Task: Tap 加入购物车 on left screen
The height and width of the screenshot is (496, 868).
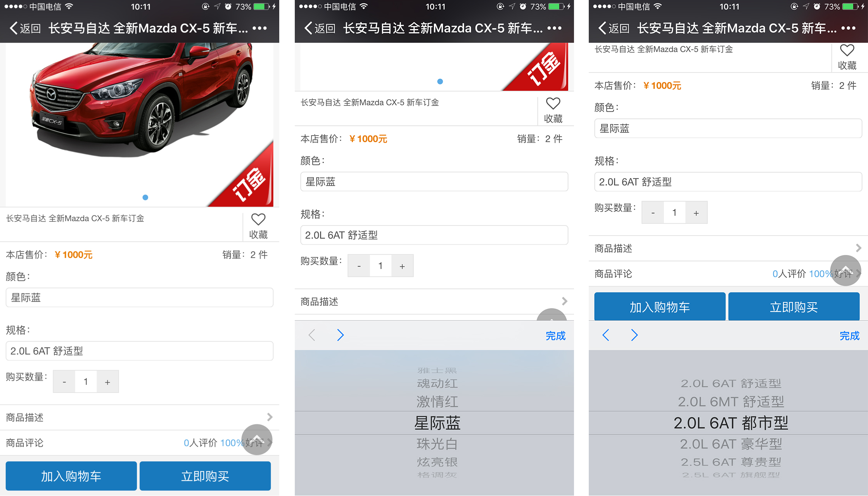Action: (x=71, y=476)
